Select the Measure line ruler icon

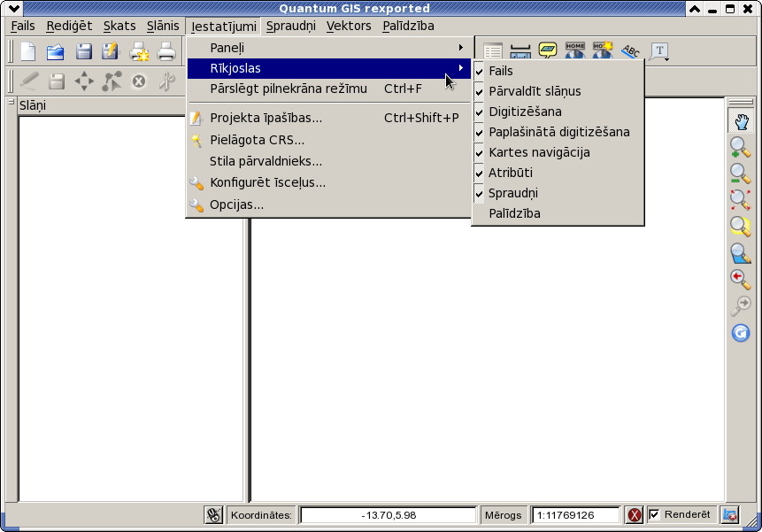coord(520,51)
